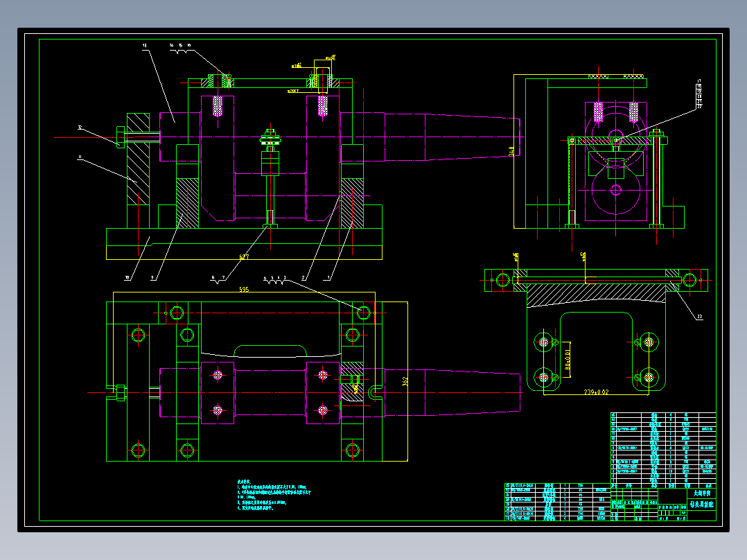Select part callout number 1
The height and width of the screenshot is (560, 747).
(328, 277)
